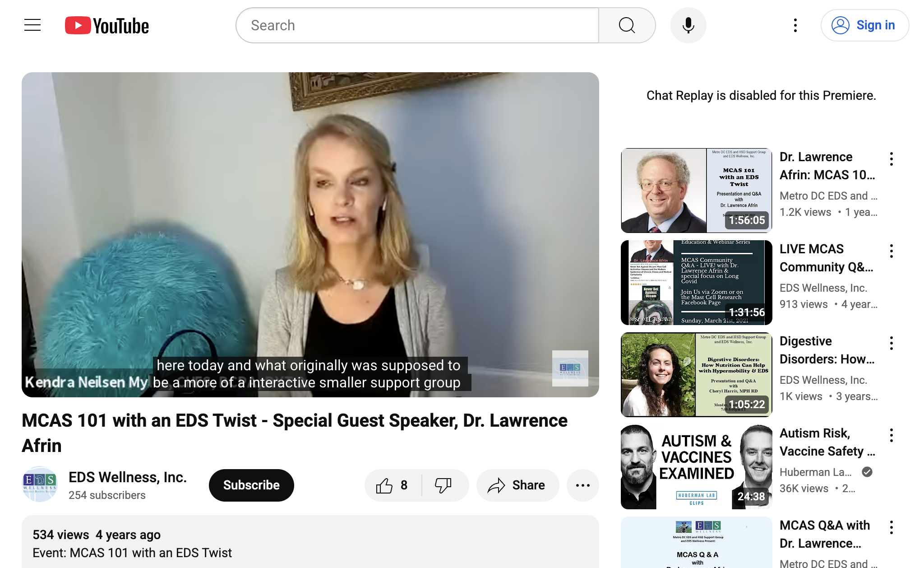Image resolution: width=924 pixels, height=568 pixels.
Task: Open options for Digestive Disorders video
Action: [x=892, y=343]
